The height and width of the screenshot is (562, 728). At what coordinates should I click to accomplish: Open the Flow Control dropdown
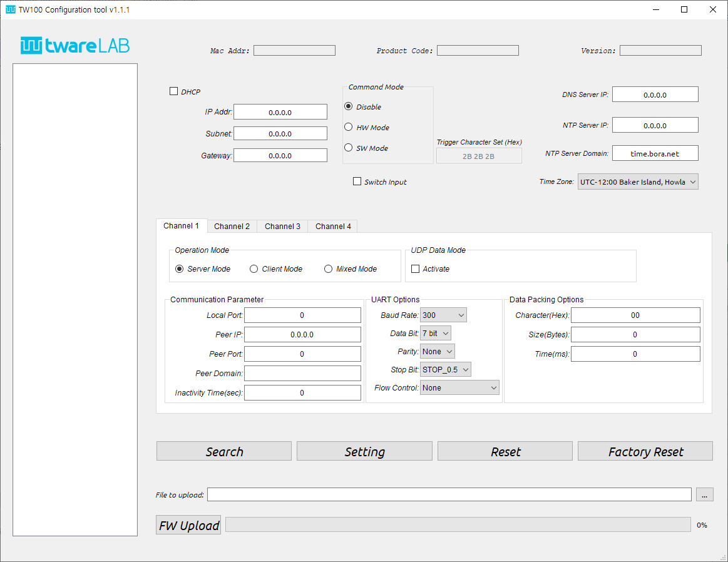tap(459, 388)
